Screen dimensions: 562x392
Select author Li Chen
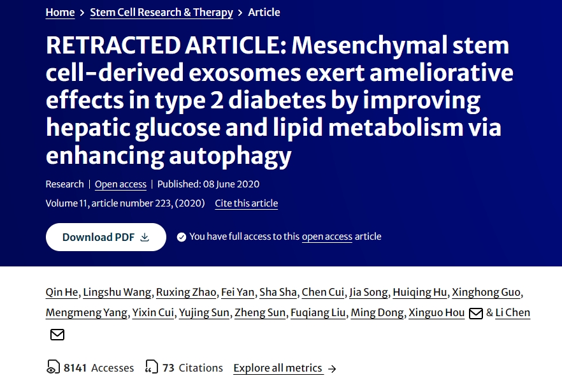513,313
